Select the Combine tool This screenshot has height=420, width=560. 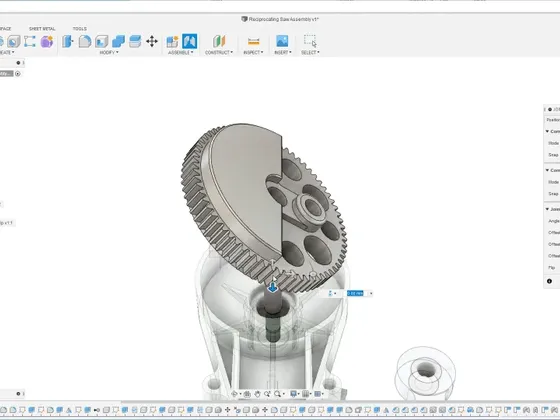point(118,41)
